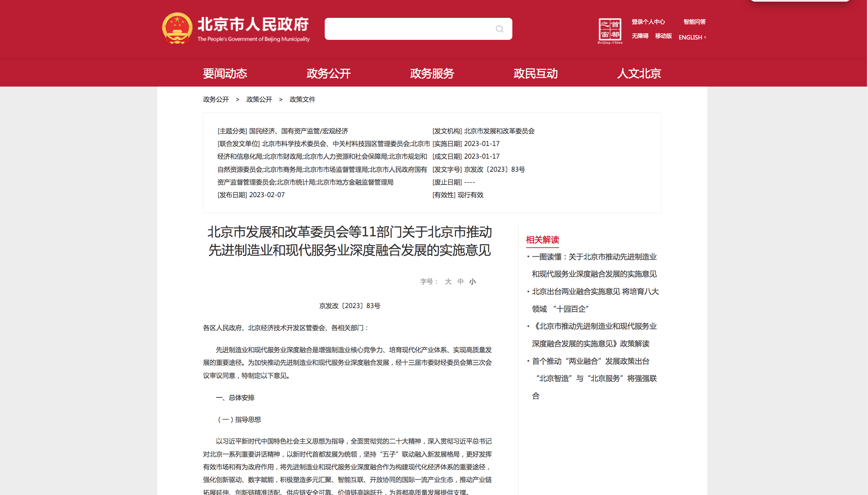Open the 人文北京 navigation menu
868x495 pixels.
pyautogui.click(x=639, y=74)
